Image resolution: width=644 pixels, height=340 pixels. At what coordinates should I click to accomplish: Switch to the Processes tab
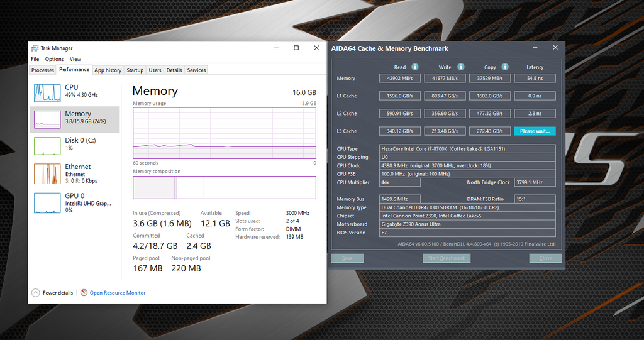(43, 70)
